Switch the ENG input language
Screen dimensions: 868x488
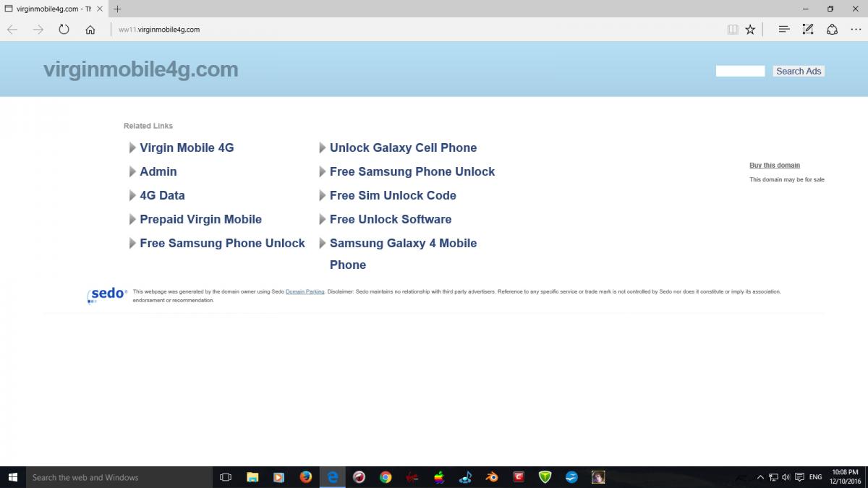(x=815, y=477)
